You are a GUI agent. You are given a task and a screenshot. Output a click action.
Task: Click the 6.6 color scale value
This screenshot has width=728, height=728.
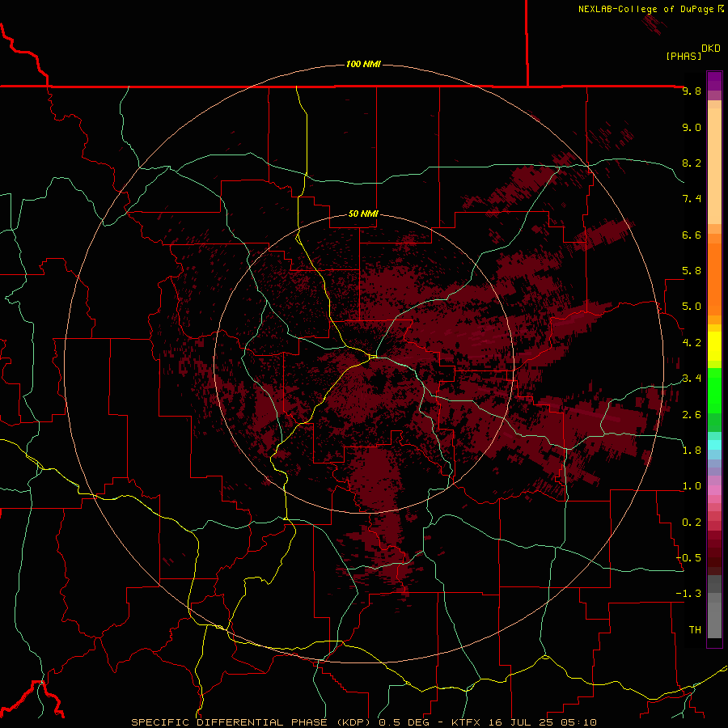click(692, 235)
